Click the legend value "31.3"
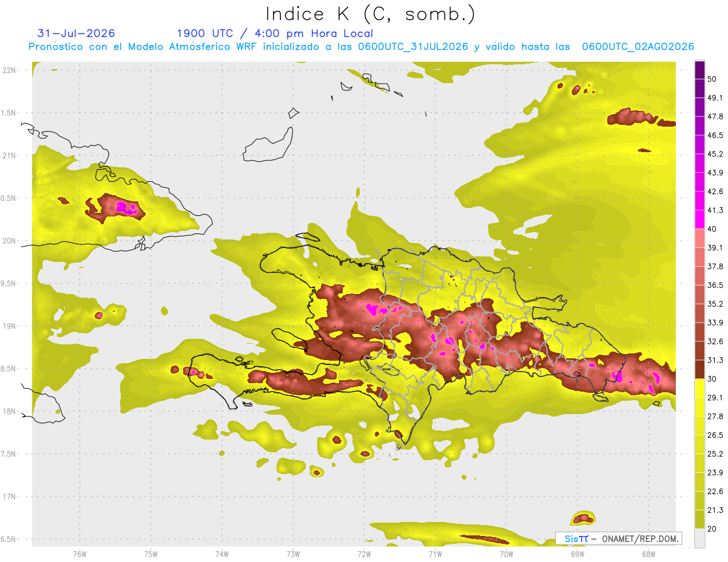Image resolution: width=728 pixels, height=562 pixels. [715, 360]
